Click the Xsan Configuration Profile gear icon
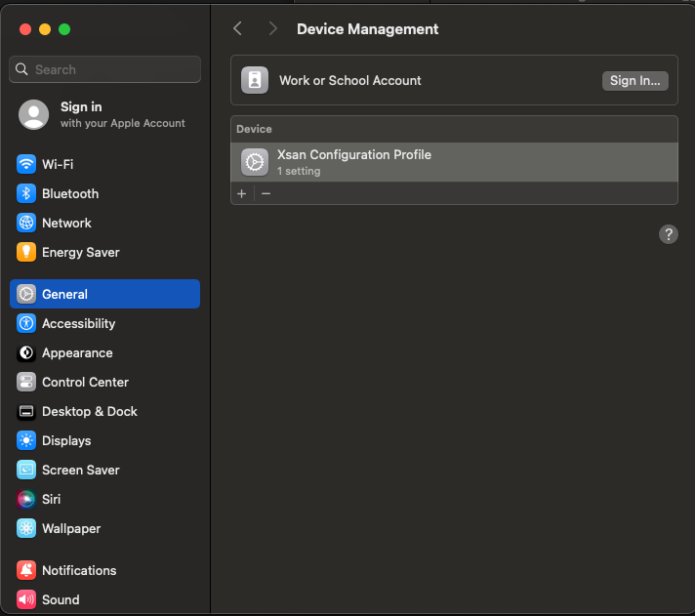695x616 pixels. [255, 162]
